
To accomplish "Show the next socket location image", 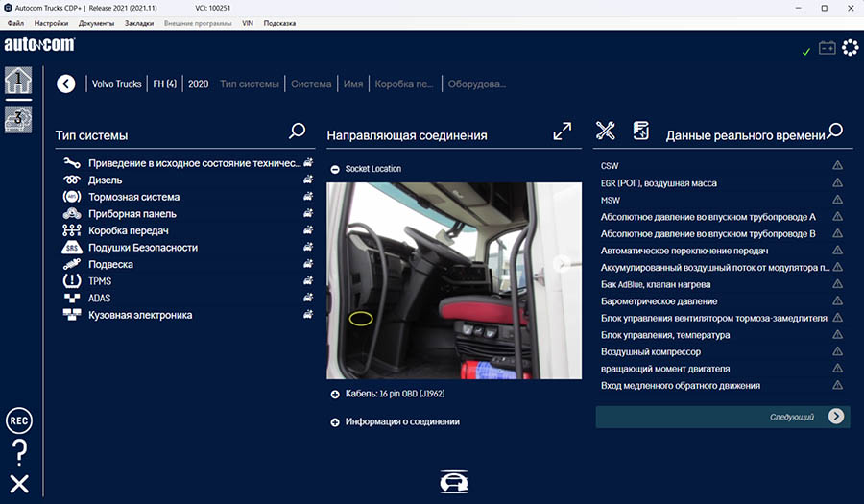I will click(x=563, y=265).
